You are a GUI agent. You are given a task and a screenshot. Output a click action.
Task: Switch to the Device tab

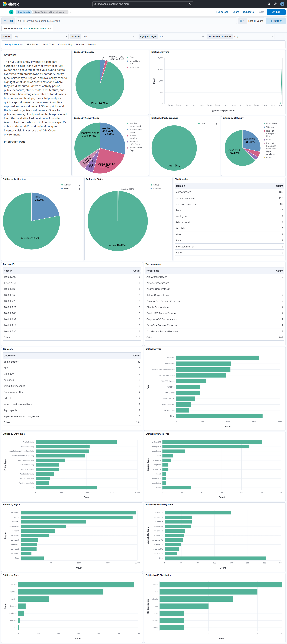(80, 44)
